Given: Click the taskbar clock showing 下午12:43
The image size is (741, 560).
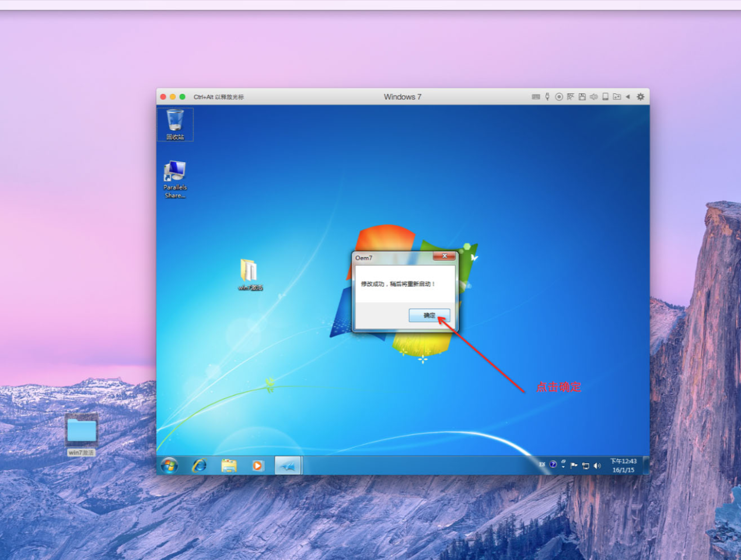Looking at the screenshot, I should [x=623, y=466].
